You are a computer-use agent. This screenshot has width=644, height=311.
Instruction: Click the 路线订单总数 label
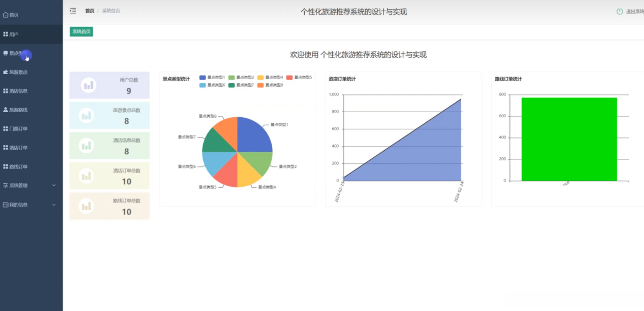coord(126,201)
